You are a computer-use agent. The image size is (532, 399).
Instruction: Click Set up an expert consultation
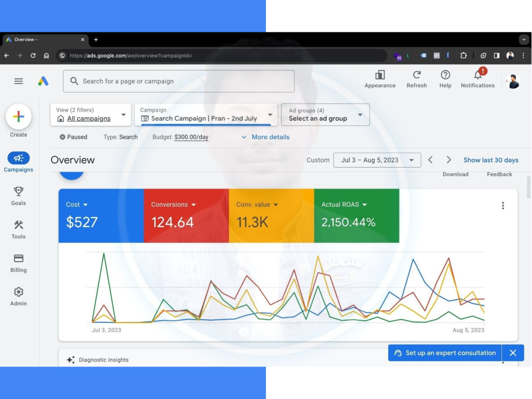click(x=445, y=353)
